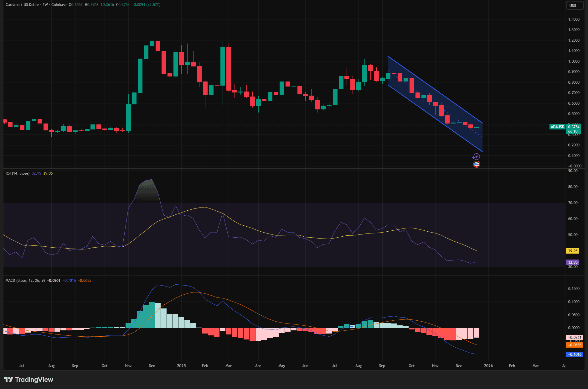Click the blue -0.1016 MACD value label
The width and height of the screenshot is (588, 389).
click(x=575, y=355)
